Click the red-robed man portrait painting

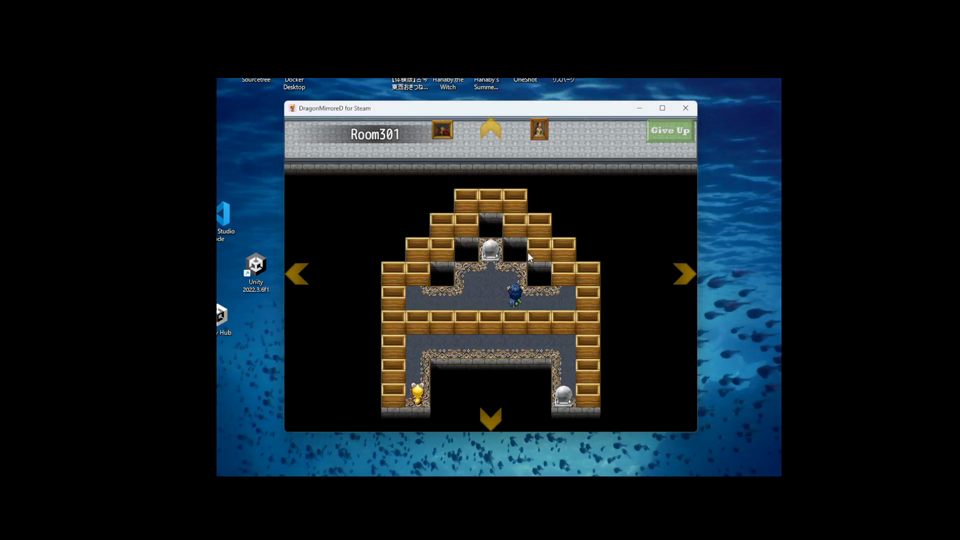click(x=442, y=130)
